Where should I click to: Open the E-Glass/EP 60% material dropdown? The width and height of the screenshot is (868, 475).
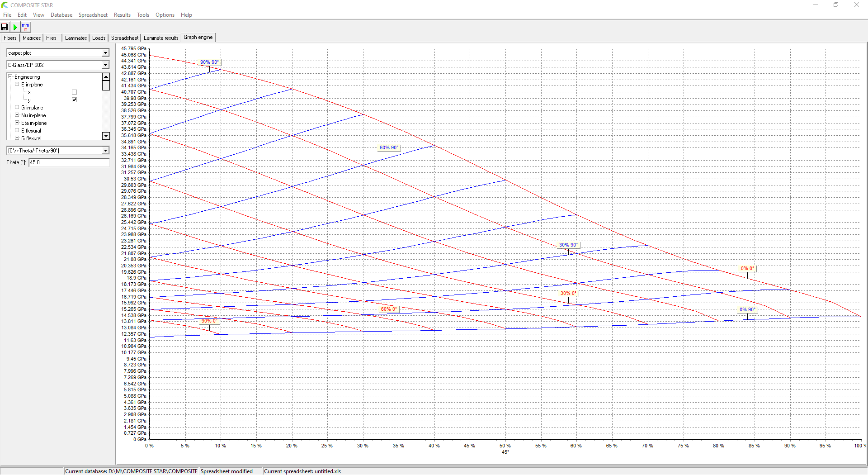[105, 65]
